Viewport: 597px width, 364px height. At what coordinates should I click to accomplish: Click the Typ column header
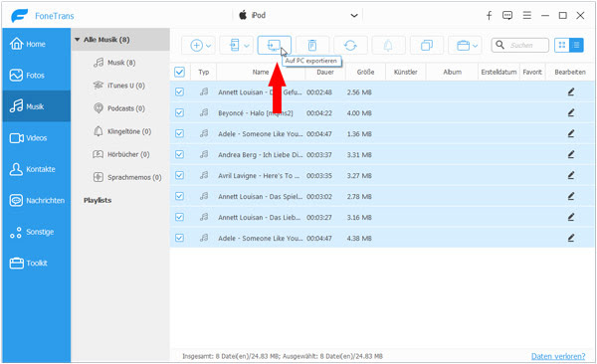204,72
